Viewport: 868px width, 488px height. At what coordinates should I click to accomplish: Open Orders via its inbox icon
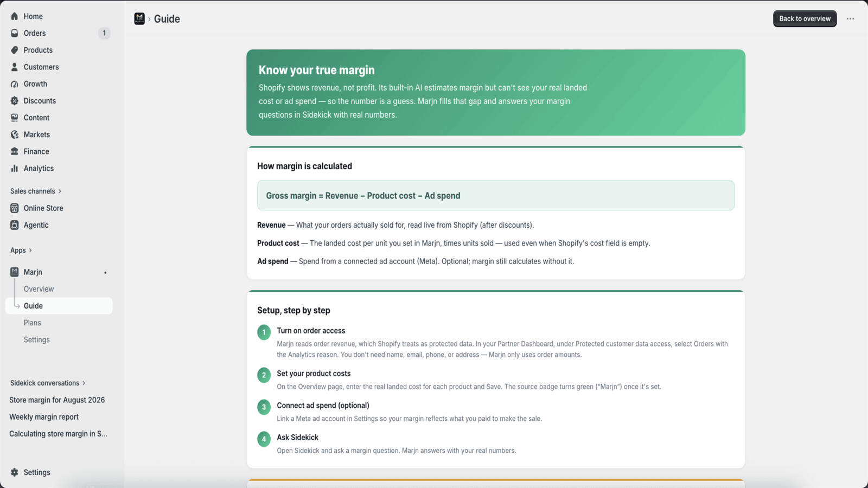(x=15, y=33)
